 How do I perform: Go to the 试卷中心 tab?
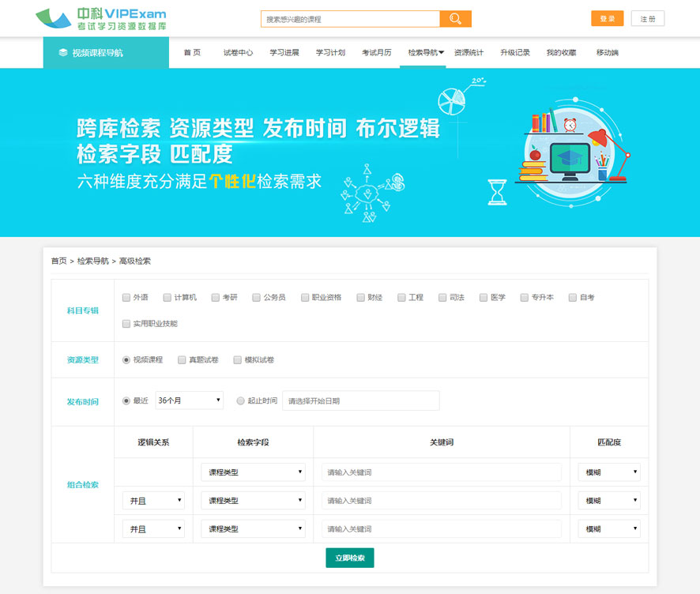(x=238, y=53)
